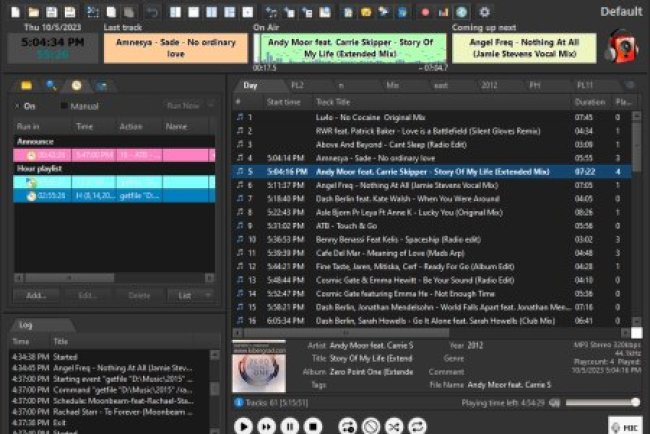The image size is (650, 434).
Task: Click the RadioBOSS headphones logo
Action: click(x=621, y=46)
